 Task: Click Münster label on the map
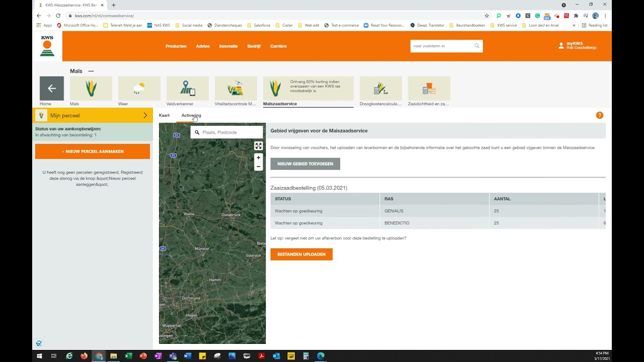pos(202,249)
